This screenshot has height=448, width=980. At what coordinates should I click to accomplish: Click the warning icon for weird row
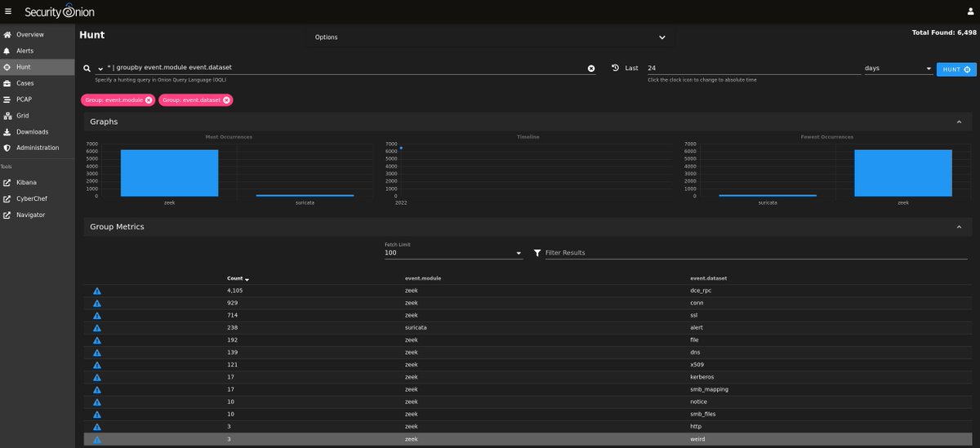(x=97, y=439)
